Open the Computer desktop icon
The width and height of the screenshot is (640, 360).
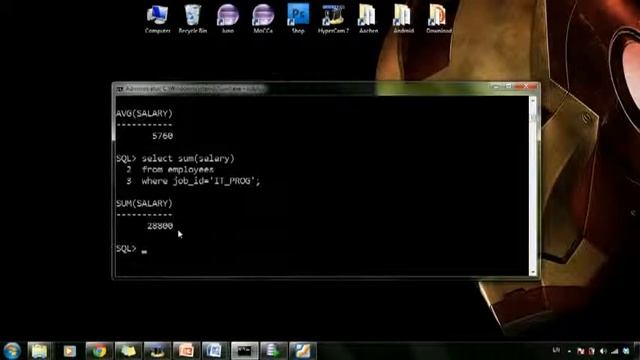(158, 19)
